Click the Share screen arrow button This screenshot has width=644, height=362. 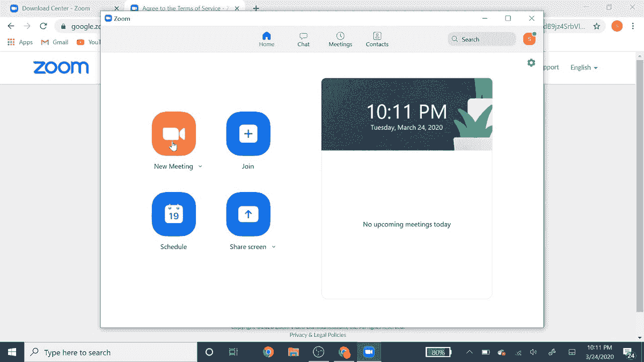tap(248, 214)
